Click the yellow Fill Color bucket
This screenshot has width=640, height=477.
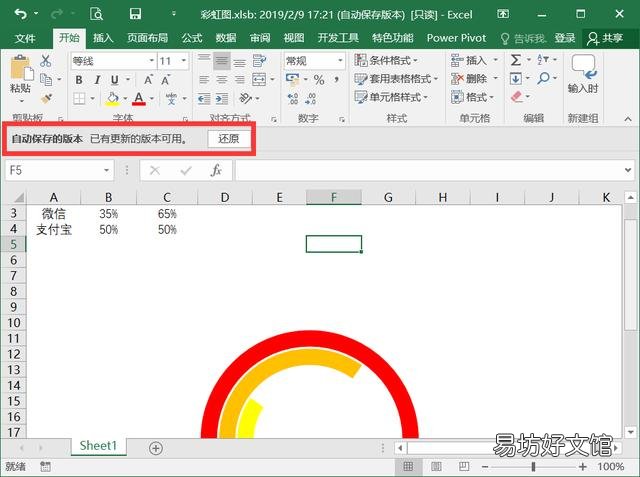(113, 98)
